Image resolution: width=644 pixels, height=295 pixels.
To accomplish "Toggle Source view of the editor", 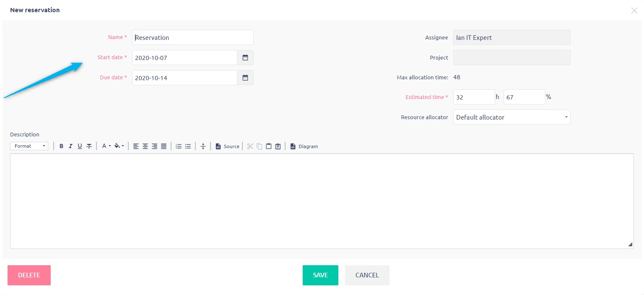I will click(227, 146).
